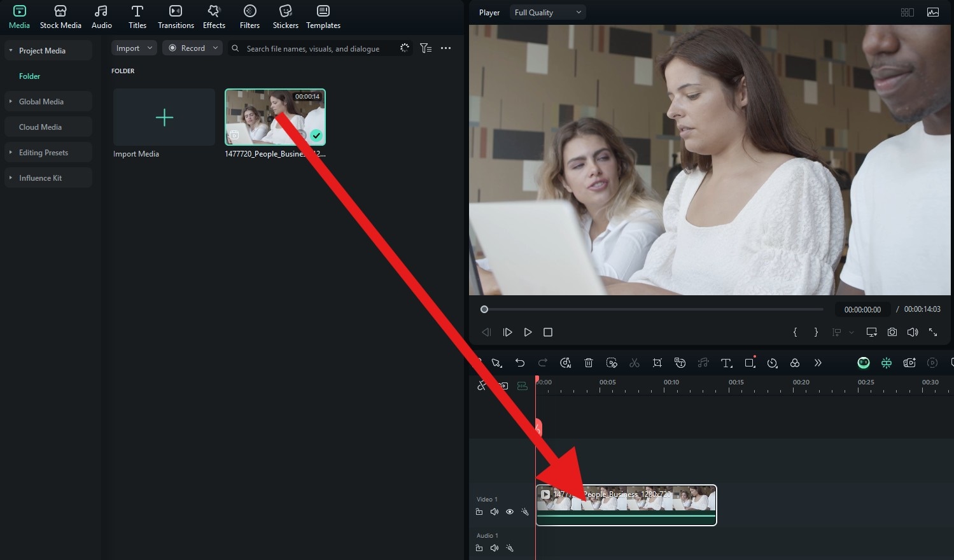Image resolution: width=954 pixels, height=560 pixels.
Task: Click the Mark Out brace icon
Action: click(816, 332)
